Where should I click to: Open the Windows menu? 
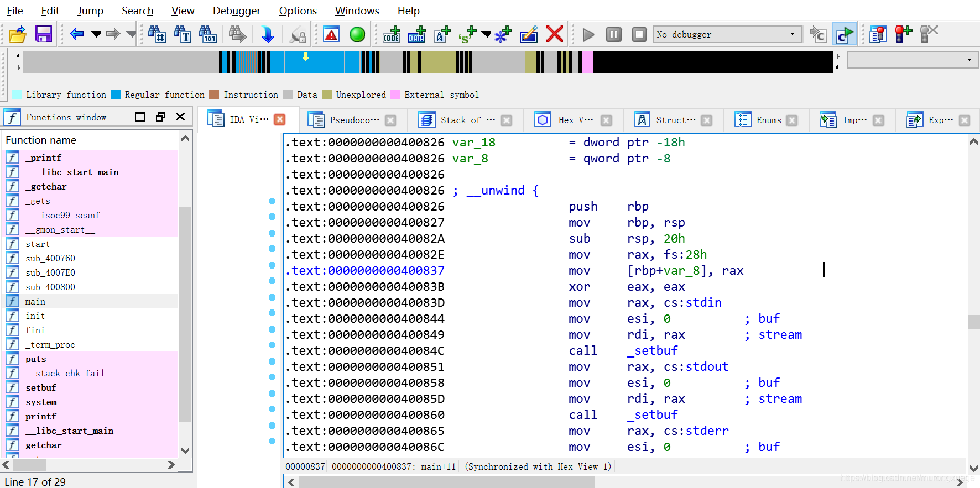[357, 11]
